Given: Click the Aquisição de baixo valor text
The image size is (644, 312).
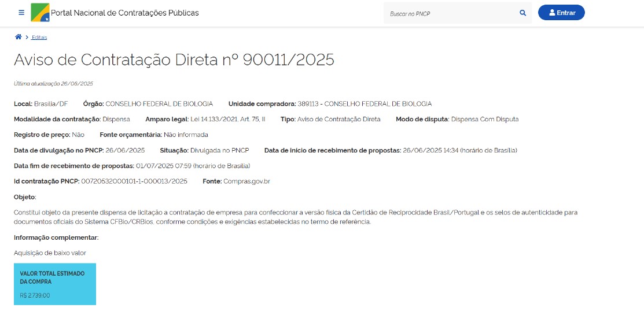Looking at the screenshot, I should point(50,252).
